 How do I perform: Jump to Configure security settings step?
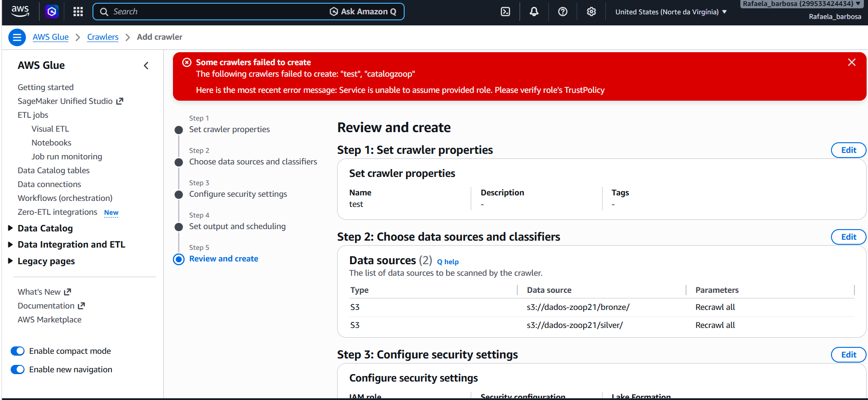pyautogui.click(x=238, y=194)
